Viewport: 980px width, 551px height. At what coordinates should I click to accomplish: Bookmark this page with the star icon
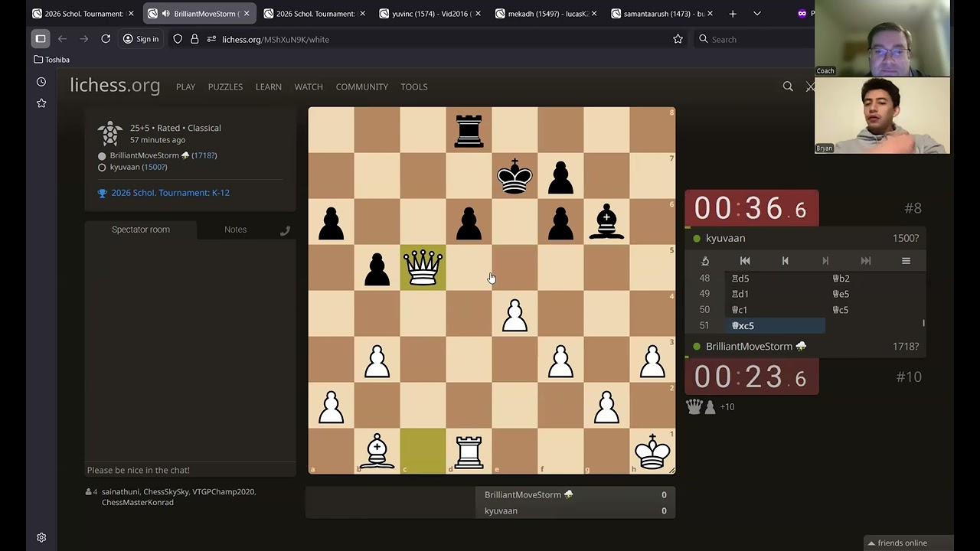(x=678, y=39)
